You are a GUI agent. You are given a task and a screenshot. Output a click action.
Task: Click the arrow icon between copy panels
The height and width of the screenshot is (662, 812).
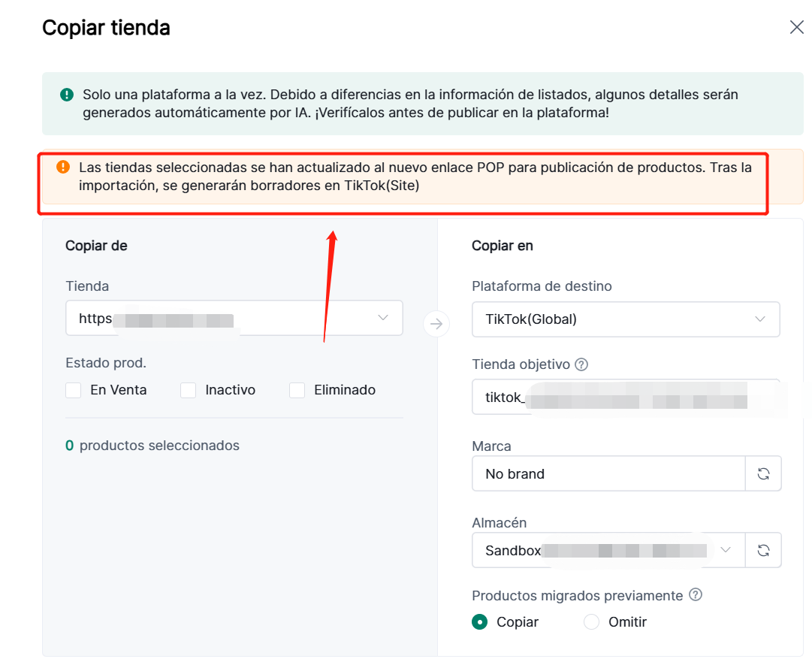(x=436, y=324)
